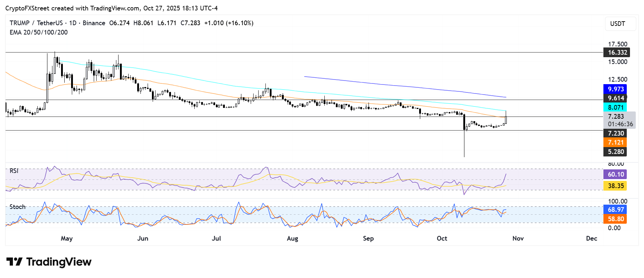This screenshot has width=644, height=278.
Task: Click the 16.332 resistance level label
Action: tap(617, 53)
